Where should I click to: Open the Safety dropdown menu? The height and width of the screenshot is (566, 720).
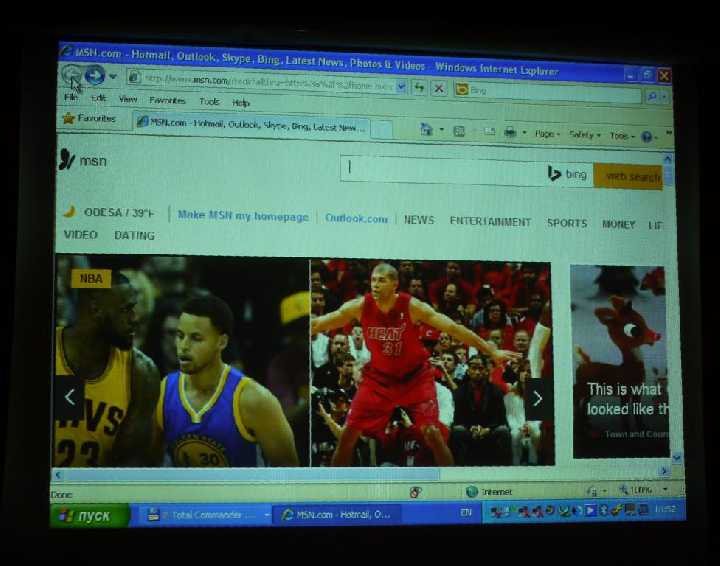pyautogui.click(x=585, y=135)
